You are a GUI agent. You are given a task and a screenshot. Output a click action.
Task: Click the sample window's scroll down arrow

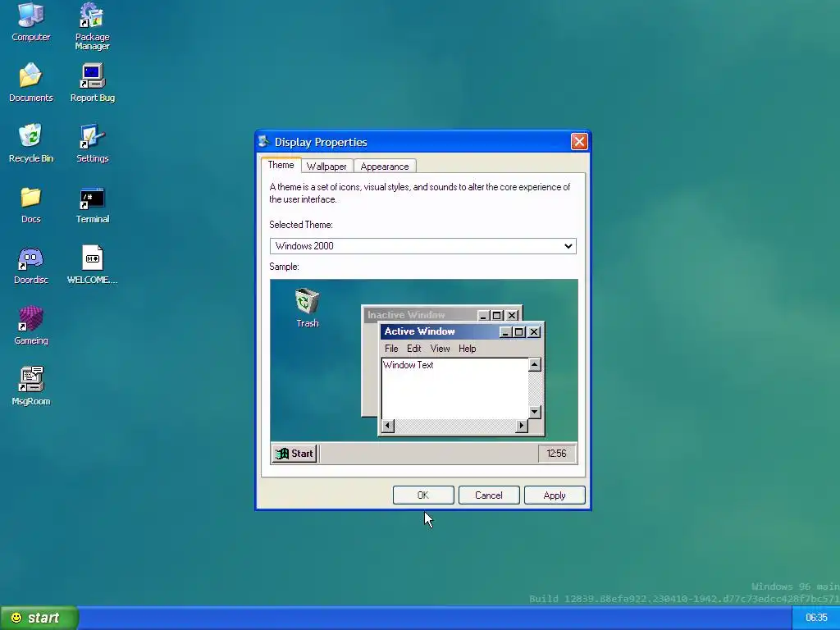click(535, 412)
